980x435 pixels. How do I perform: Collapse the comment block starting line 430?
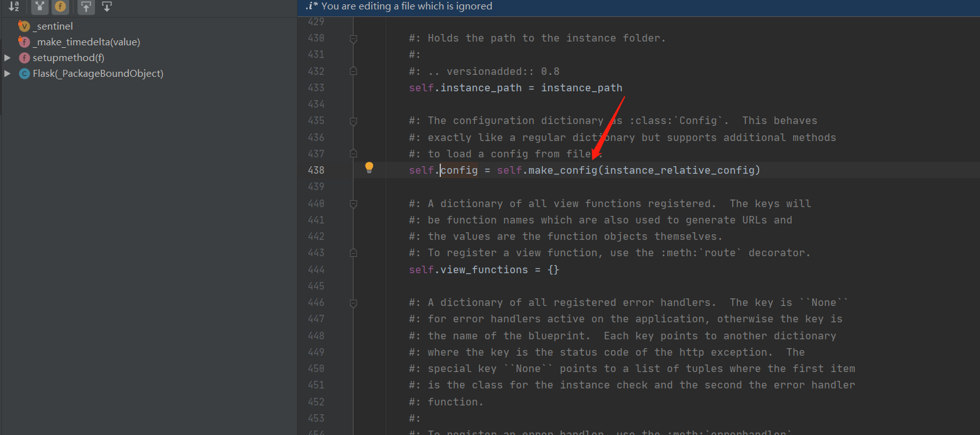354,38
